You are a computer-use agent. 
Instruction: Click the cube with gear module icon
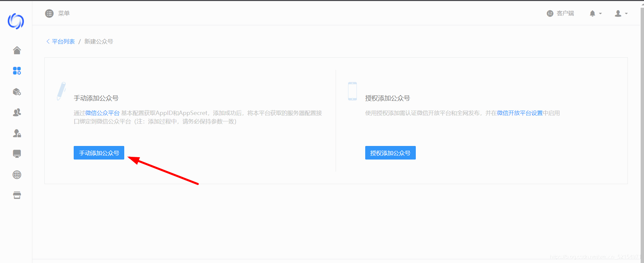pyautogui.click(x=17, y=92)
